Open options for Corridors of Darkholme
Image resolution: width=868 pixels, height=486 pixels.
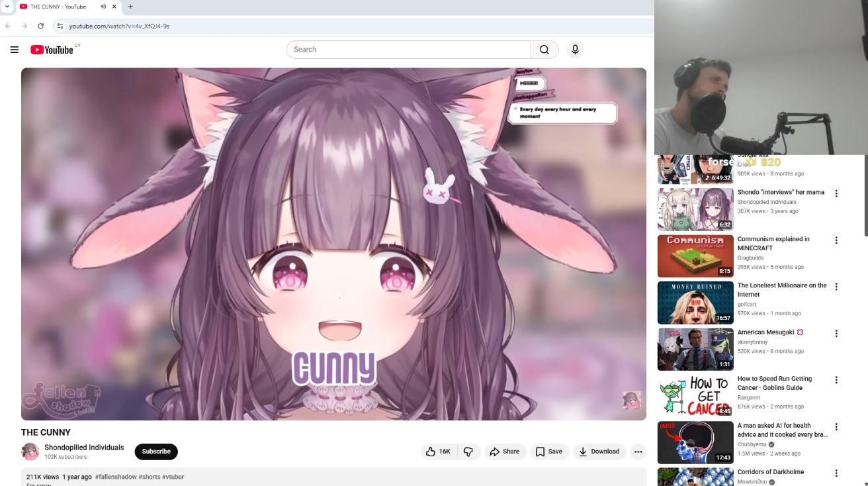point(836,473)
